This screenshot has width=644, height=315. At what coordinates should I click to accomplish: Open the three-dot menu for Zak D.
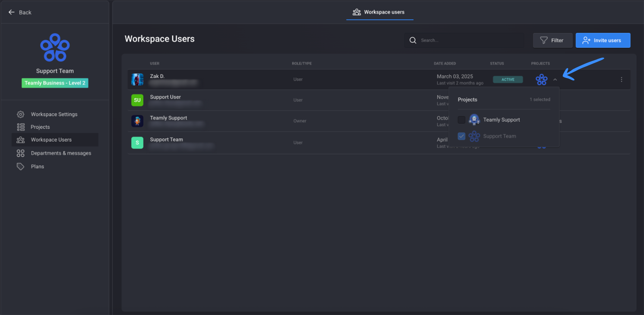[x=621, y=80]
